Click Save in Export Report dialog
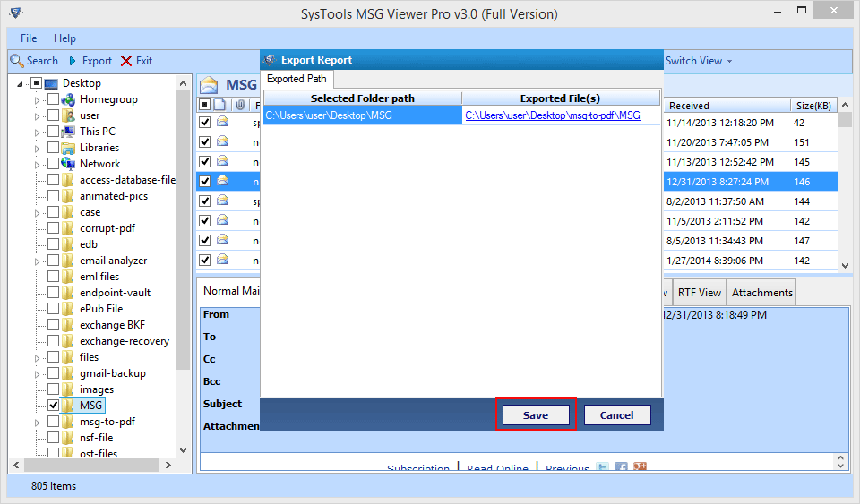860x504 pixels. pyautogui.click(x=536, y=414)
